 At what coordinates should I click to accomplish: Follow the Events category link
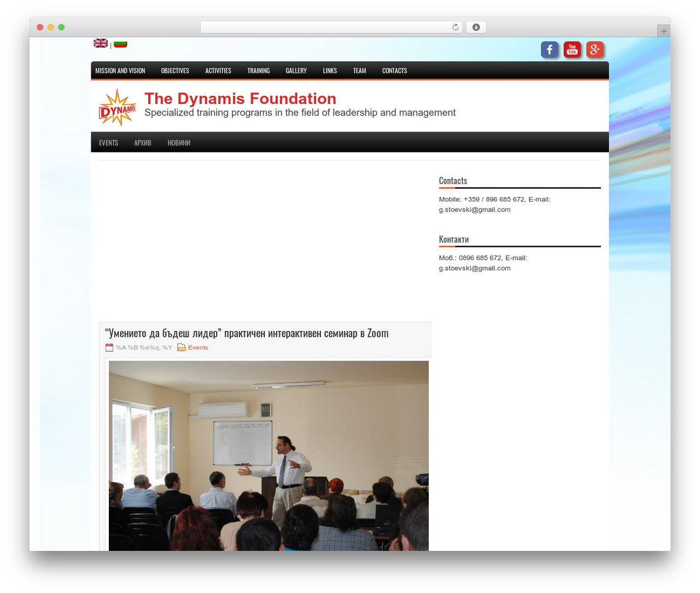(x=198, y=347)
